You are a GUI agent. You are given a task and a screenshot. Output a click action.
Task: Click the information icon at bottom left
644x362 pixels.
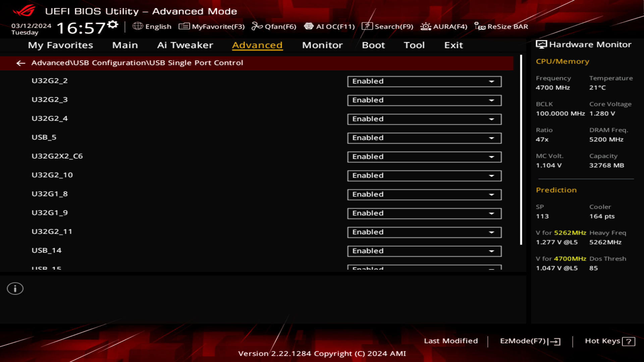[x=15, y=288]
